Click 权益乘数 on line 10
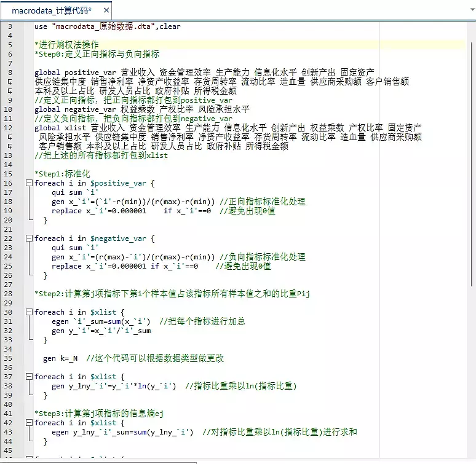This screenshot has width=476, height=464. [138, 109]
